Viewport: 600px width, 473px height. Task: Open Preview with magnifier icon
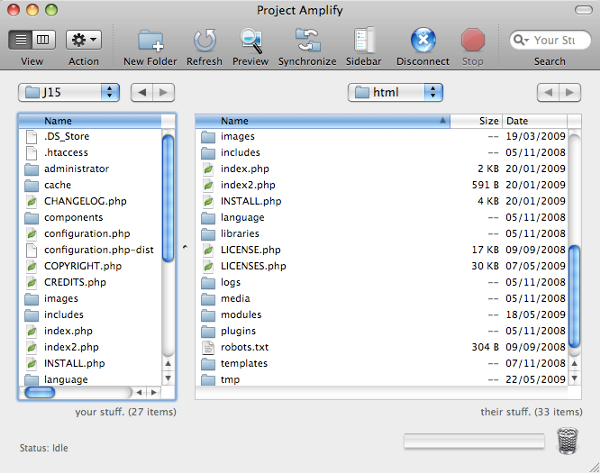251,40
